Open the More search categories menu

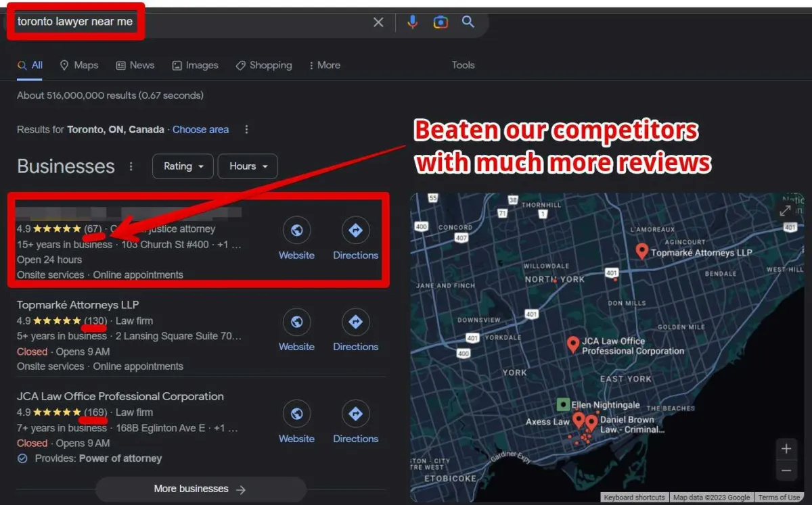click(324, 65)
